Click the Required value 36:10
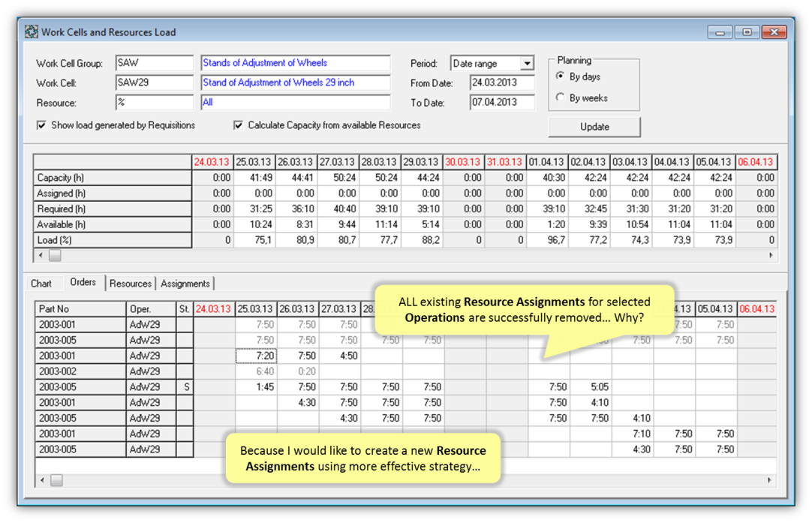The image size is (812, 523). pos(296,209)
